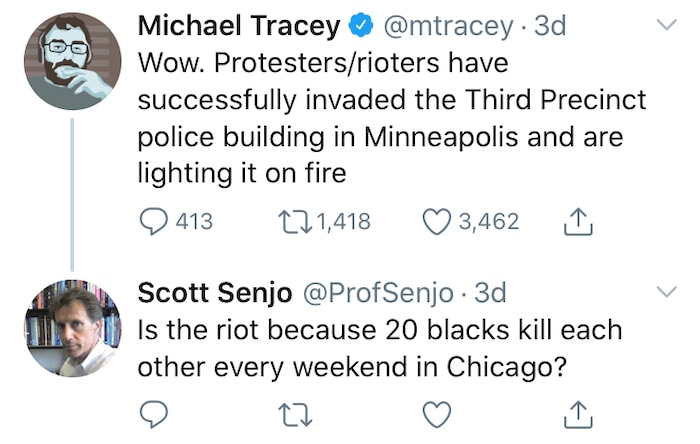Screen dimensions: 700x444
Task: Retweet Scott Senjo's reply
Action: click(x=289, y=412)
